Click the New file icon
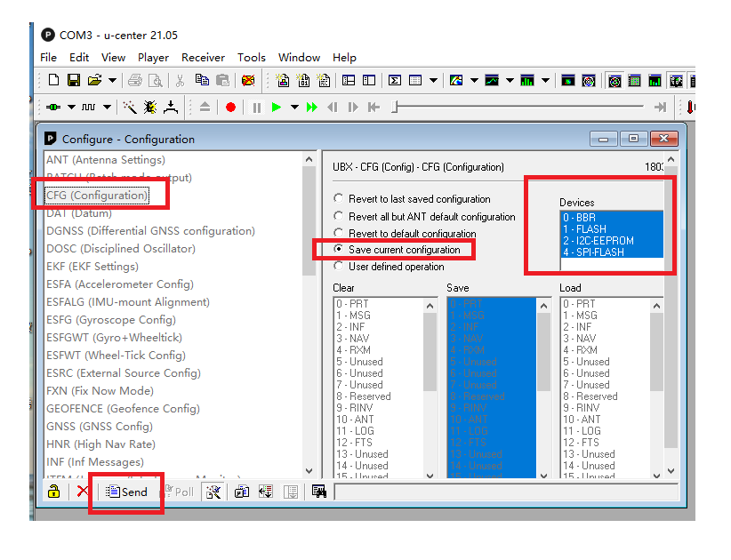Viewport: 731px width, 560px height. [x=53, y=80]
